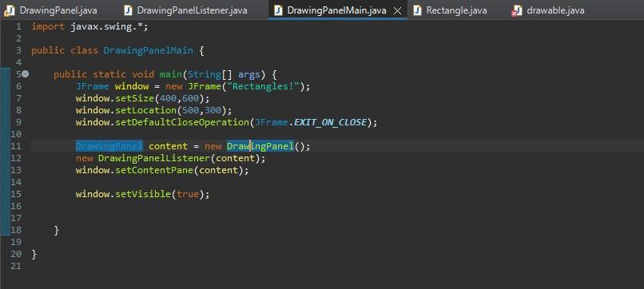644x289 pixels.
Task: Collapse the main method fold marker on line 5
Action: pos(25,74)
